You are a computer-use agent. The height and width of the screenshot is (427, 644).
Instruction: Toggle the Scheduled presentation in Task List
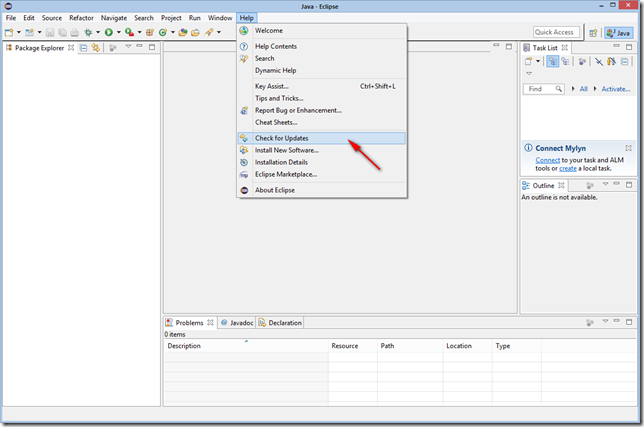[x=566, y=62]
